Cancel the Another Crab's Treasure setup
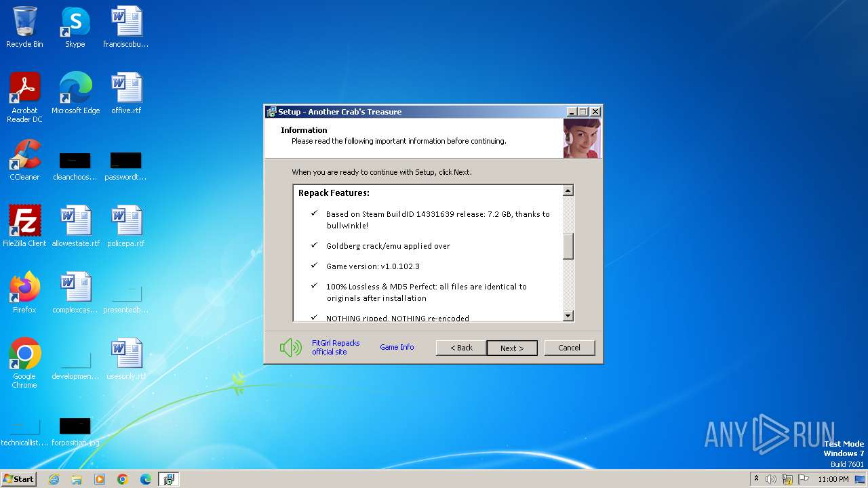Image resolution: width=868 pixels, height=488 pixels. point(570,348)
